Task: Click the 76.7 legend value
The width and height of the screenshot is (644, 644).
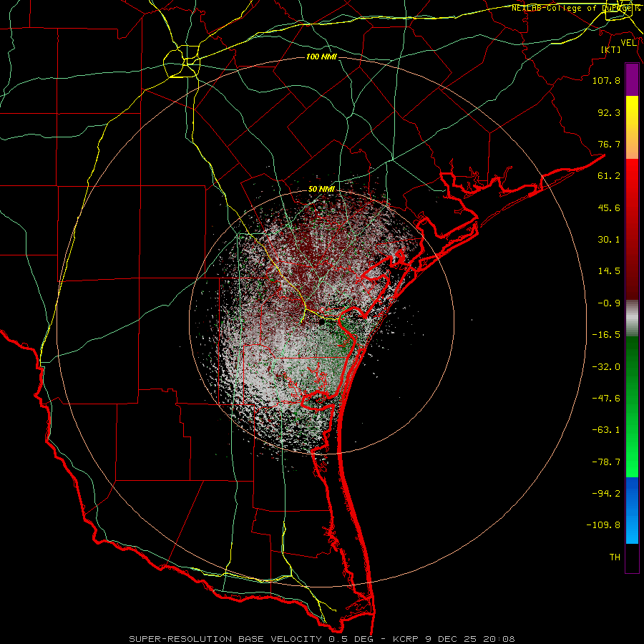Action: (x=609, y=144)
